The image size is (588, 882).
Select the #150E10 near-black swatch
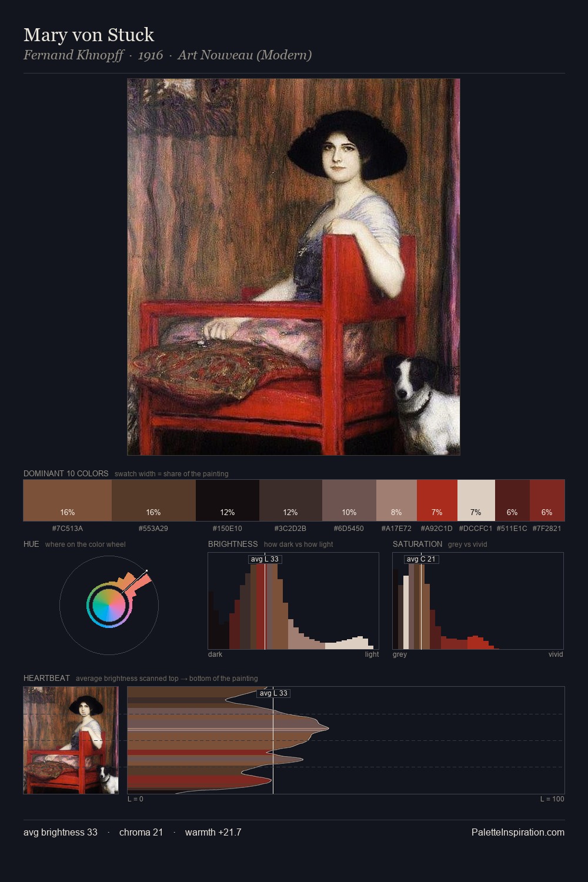(x=228, y=500)
